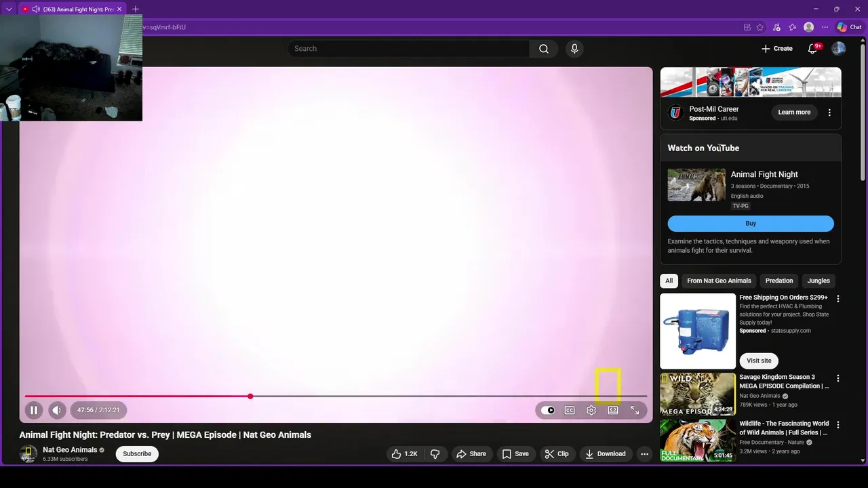Like the video (1.2K)
868x488 pixels.
[404, 454]
